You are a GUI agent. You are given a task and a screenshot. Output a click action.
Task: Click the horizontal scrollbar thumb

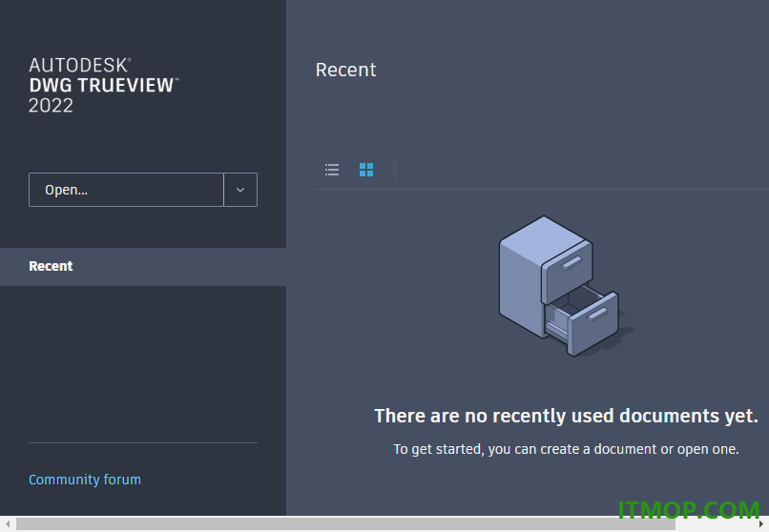(x=345, y=524)
